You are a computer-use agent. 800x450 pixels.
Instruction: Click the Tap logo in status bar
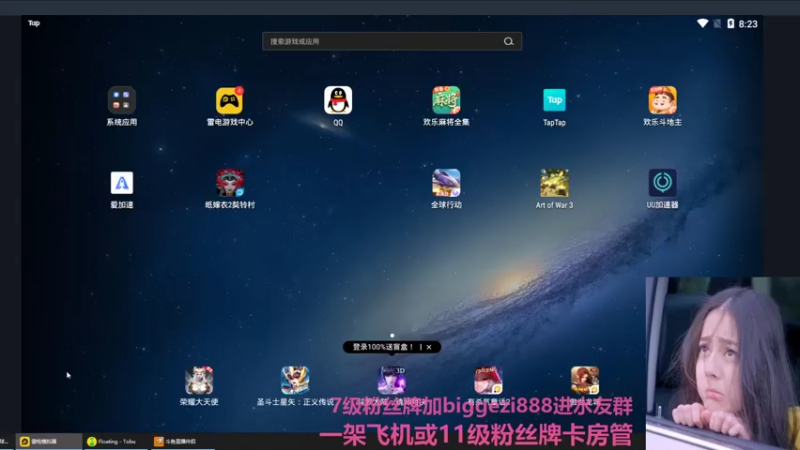[34, 23]
